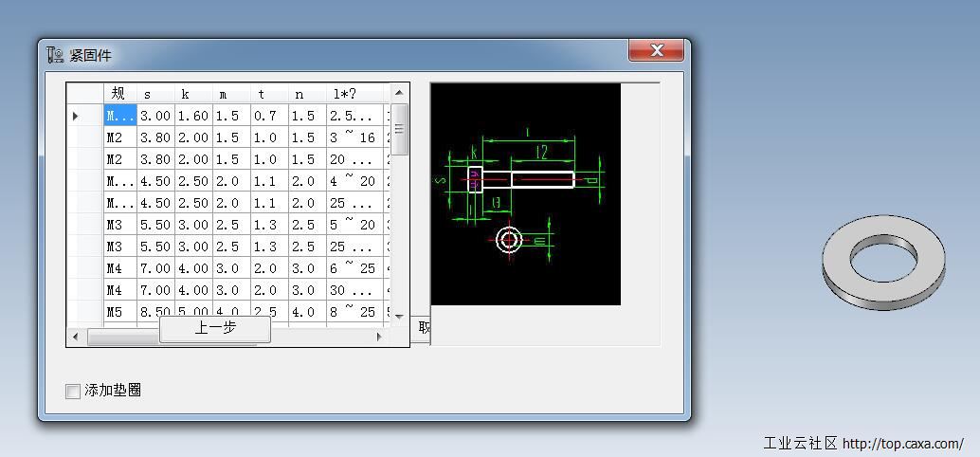Click the t column header

[x=269, y=94]
